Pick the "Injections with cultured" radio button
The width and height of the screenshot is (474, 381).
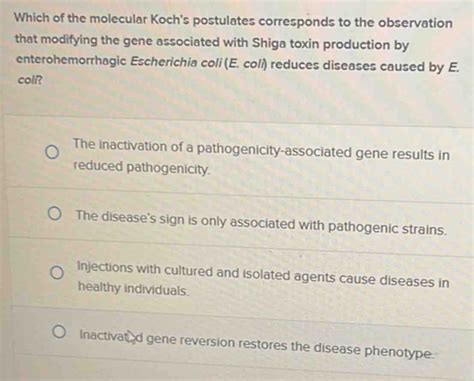coord(57,273)
